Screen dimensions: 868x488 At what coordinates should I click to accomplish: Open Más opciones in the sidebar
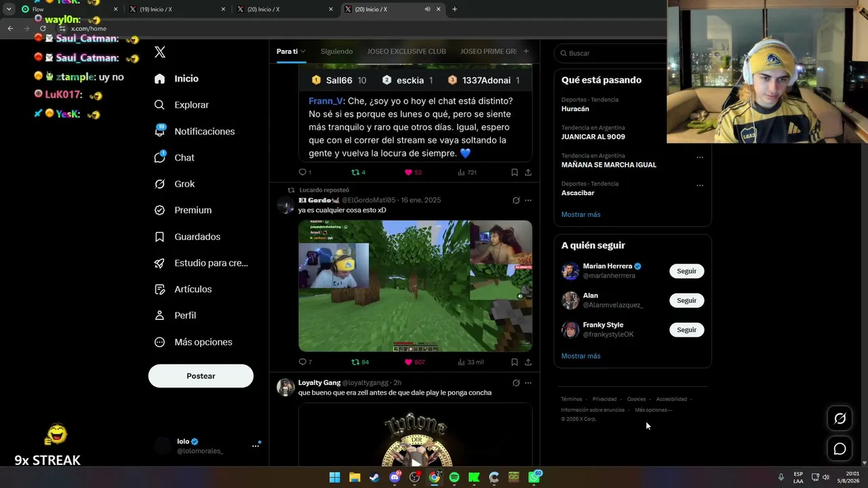pyautogui.click(x=193, y=342)
